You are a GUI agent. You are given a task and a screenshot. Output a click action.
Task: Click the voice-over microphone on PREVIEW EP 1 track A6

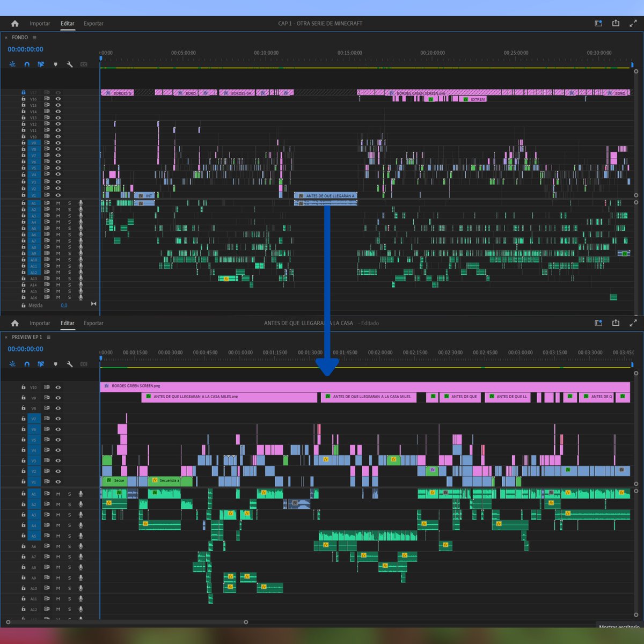click(x=80, y=546)
